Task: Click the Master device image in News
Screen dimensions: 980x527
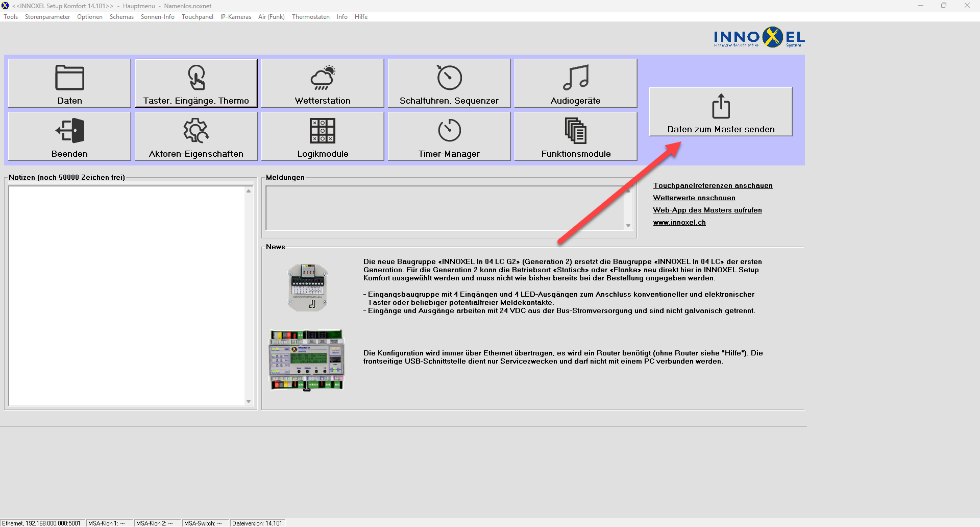Action: 307,360
